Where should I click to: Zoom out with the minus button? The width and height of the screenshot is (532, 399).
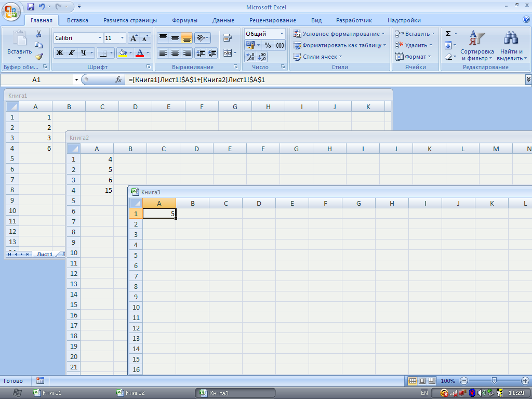[x=464, y=381]
